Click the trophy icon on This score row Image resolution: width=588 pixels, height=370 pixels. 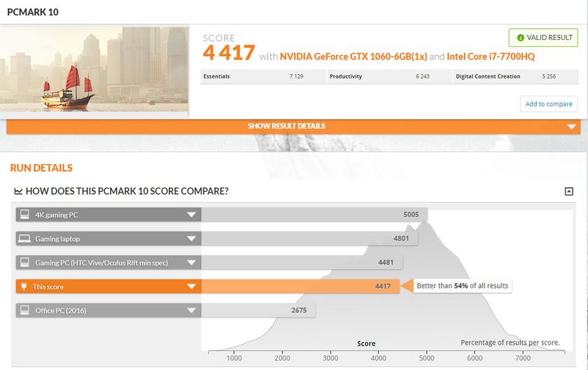pyautogui.click(x=24, y=287)
